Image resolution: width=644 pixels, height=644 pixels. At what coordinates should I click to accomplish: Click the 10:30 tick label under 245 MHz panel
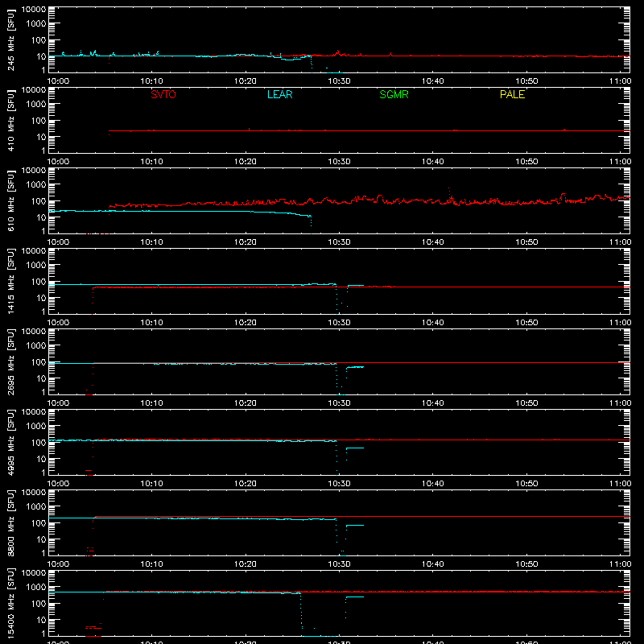coord(339,81)
